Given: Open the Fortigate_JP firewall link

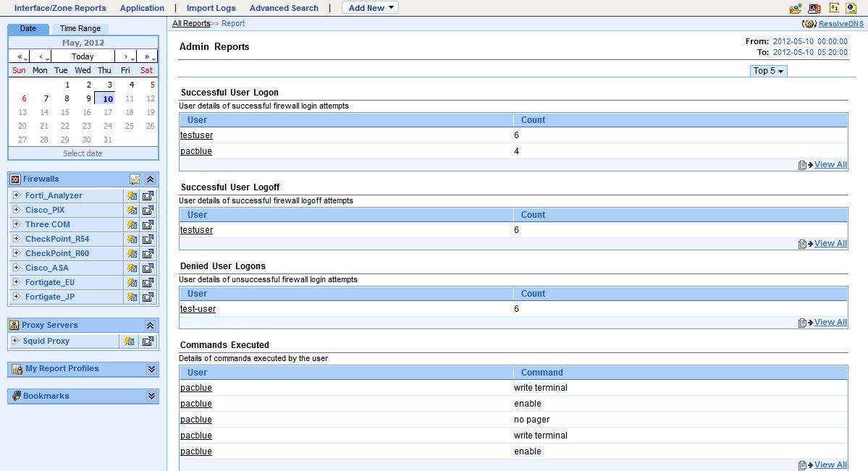Looking at the screenshot, I should click(50, 297).
